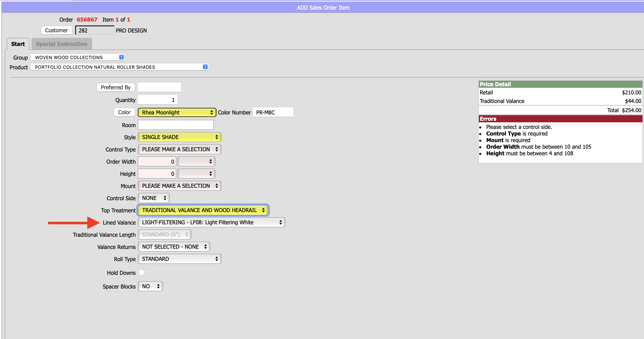
Task: Open the Spacer Blocks NO dropdown
Action: [x=150, y=286]
